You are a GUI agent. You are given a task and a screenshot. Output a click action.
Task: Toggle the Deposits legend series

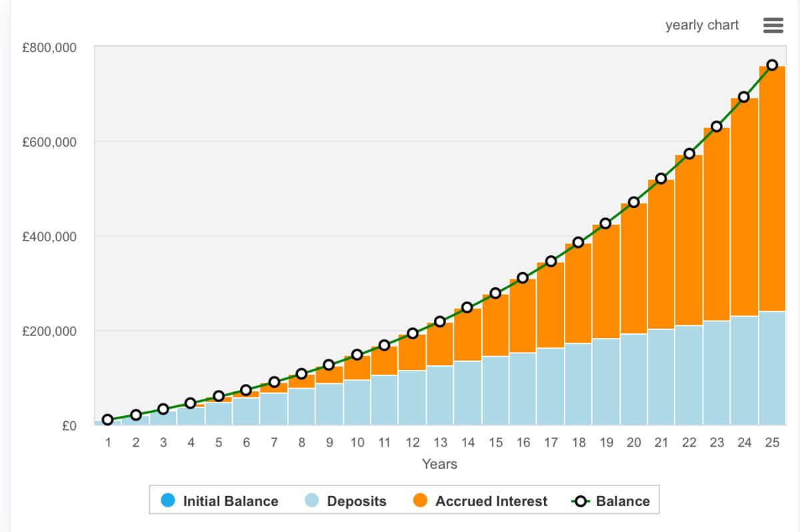pos(356,501)
